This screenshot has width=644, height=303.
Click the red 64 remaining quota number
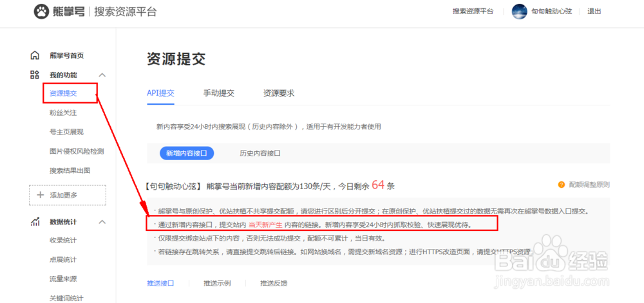(378, 185)
